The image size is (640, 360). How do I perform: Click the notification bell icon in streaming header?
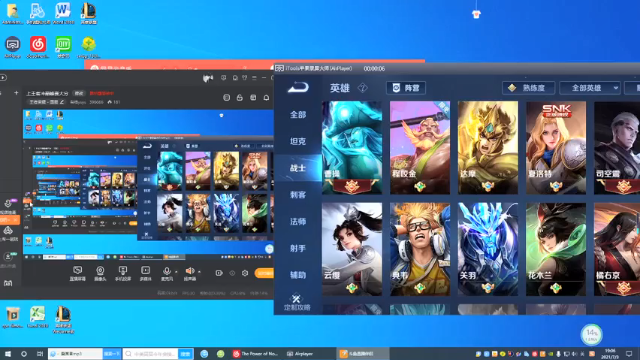click(x=266, y=98)
